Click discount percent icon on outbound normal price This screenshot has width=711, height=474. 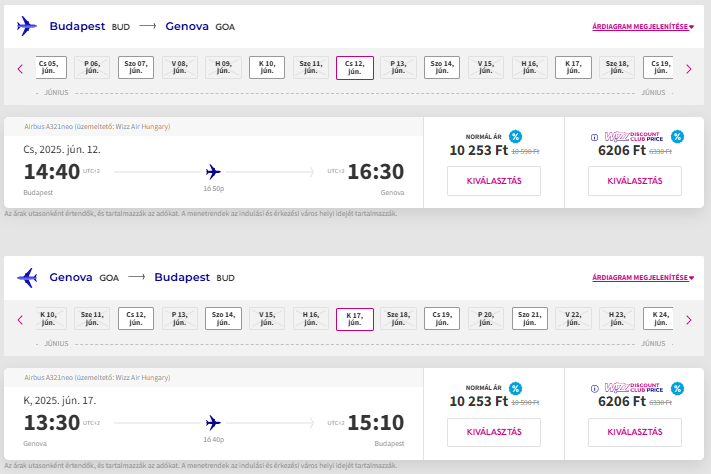point(515,136)
